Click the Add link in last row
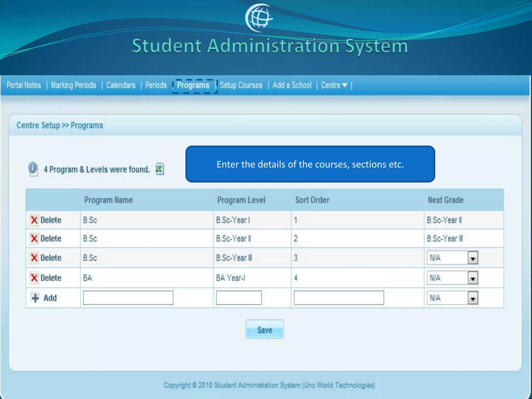This screenshot has height=399, width=532. [50, 298]
